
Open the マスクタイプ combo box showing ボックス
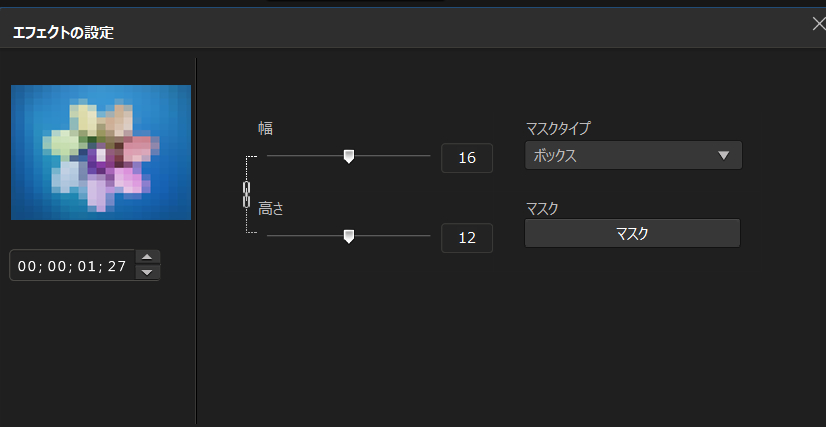point(633,155)
